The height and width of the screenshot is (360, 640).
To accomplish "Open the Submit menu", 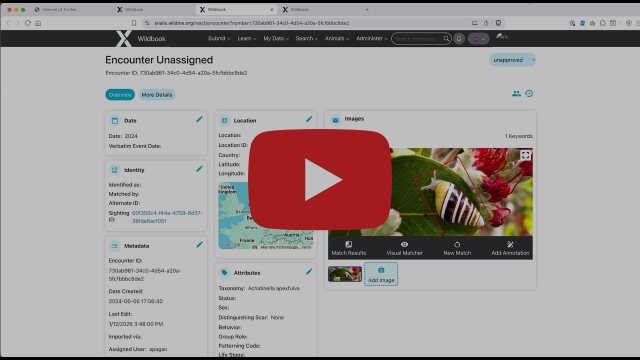I will [x=219, y=38].
